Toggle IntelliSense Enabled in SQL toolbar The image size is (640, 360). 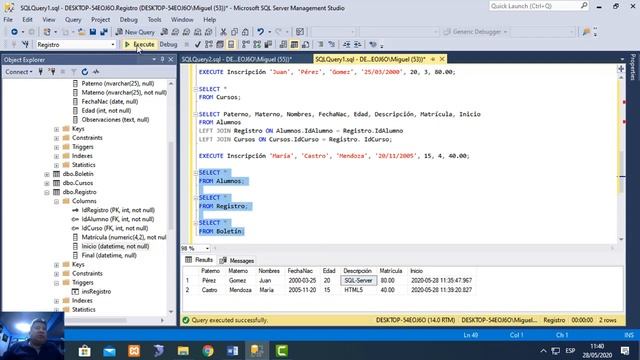point(231,44)
